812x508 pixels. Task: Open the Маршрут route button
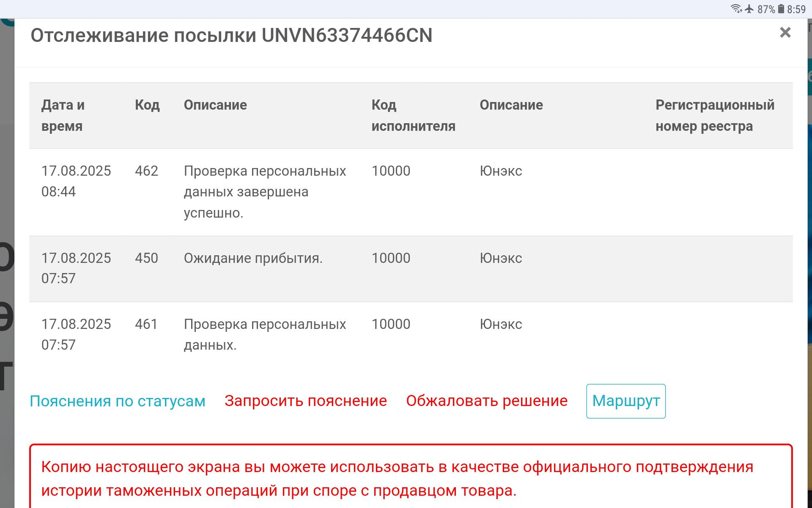point(625,401)
